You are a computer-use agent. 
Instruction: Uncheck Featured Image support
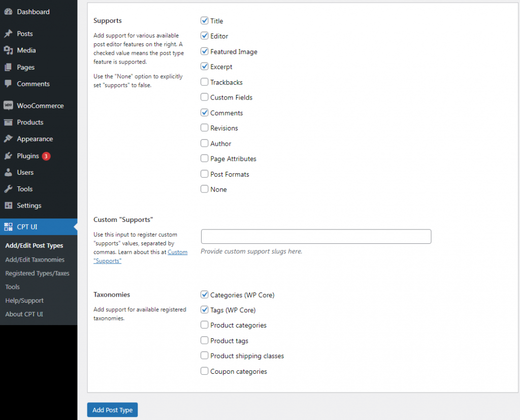coord(205,51)
